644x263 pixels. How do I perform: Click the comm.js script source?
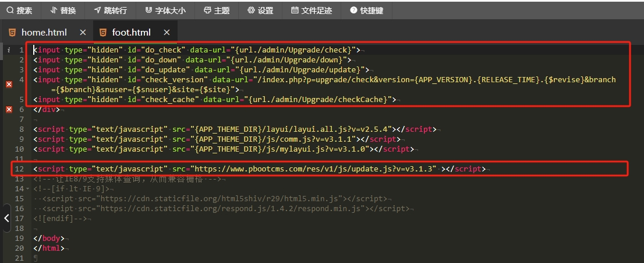click(x=275, y=139)
